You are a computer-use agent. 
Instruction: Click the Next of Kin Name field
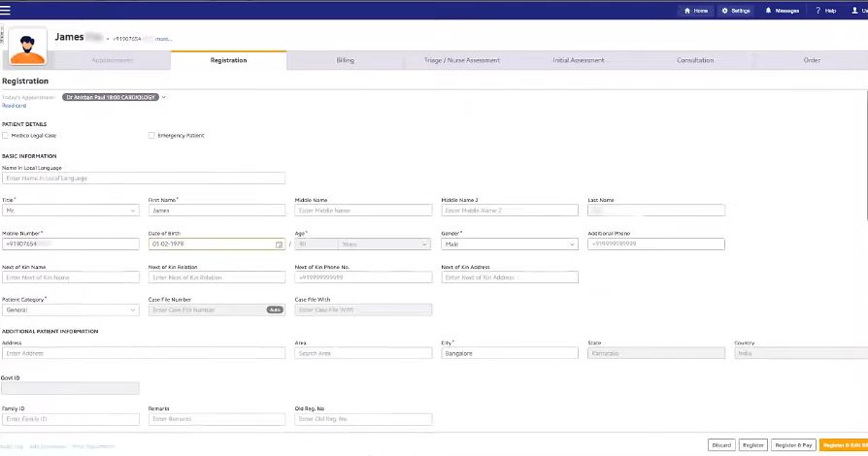(x=70, y=277)
